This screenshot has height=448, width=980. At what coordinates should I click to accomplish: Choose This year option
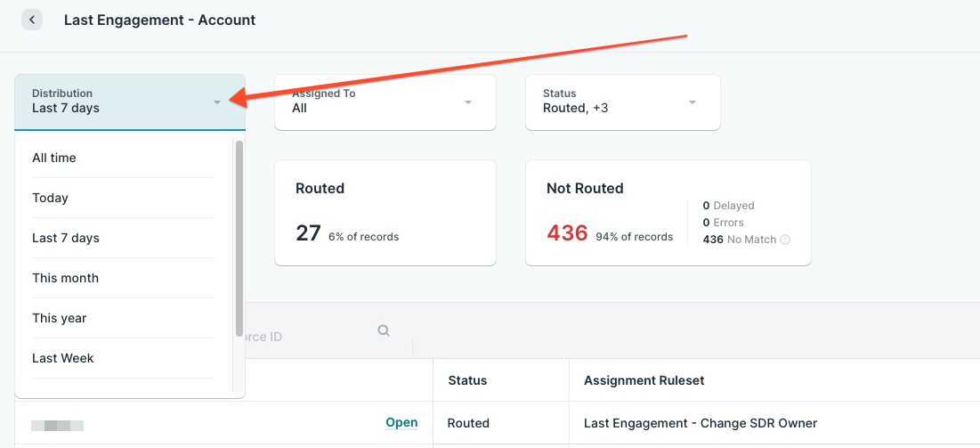click(x=60, y=318)
